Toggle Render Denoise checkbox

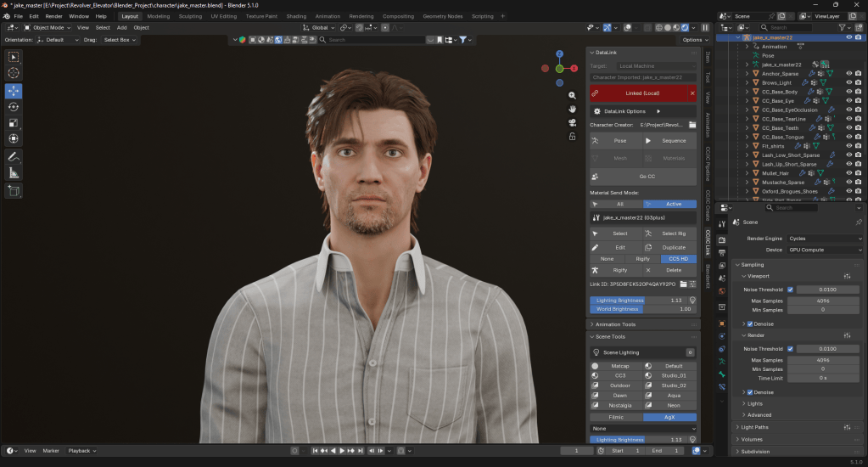click(x=750, y=392)
